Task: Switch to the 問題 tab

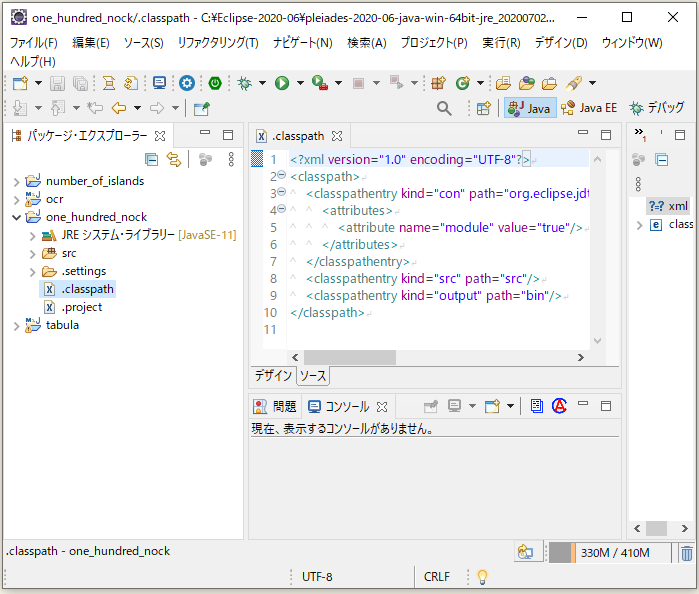Action: pyautogui.click(x=275, y=407)
